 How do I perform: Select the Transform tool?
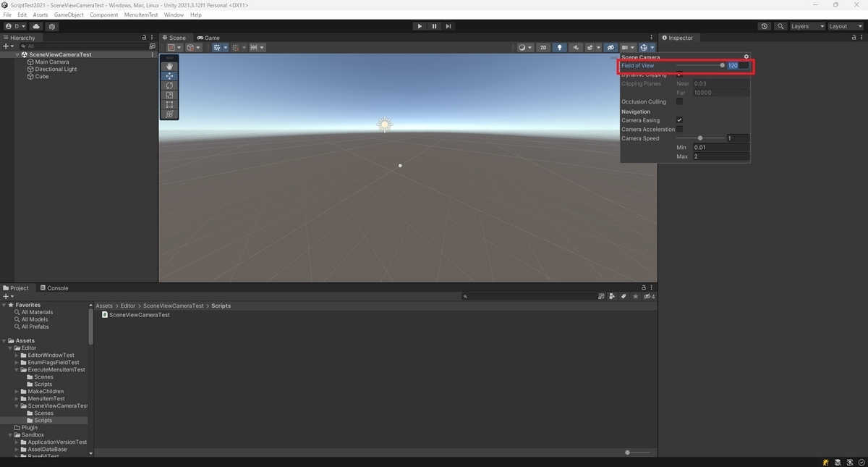click(169, 114)
